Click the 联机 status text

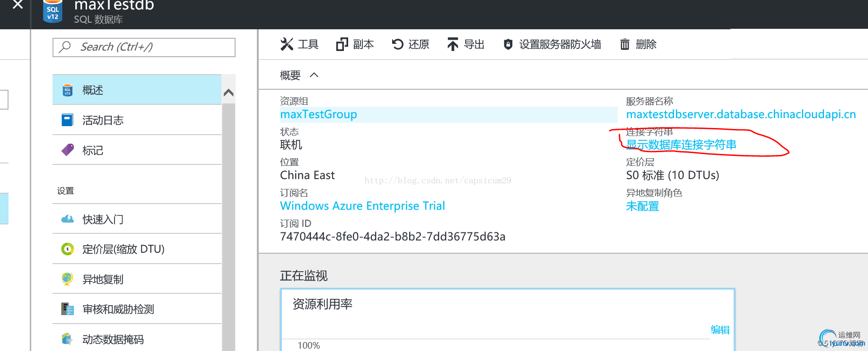291,145
